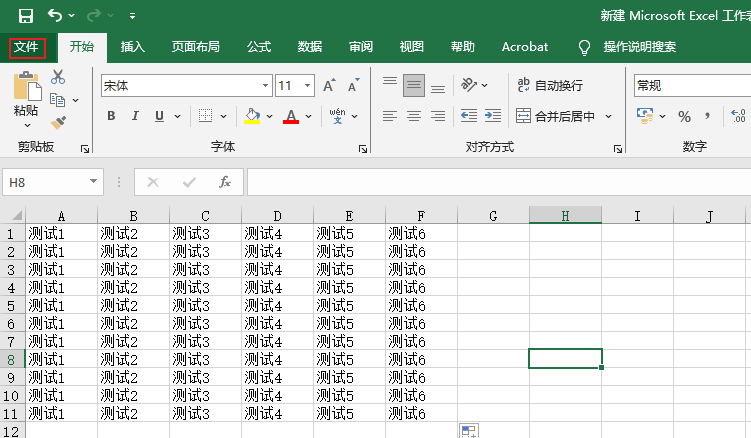
Task: Click the Name Box showing H8
Action: click(x=53, y=182)
